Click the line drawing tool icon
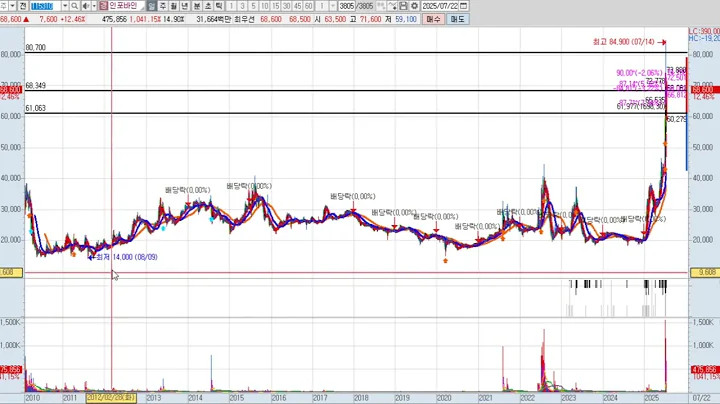The height and width of the screenshot is (404, 720). (x=392, y=6)
